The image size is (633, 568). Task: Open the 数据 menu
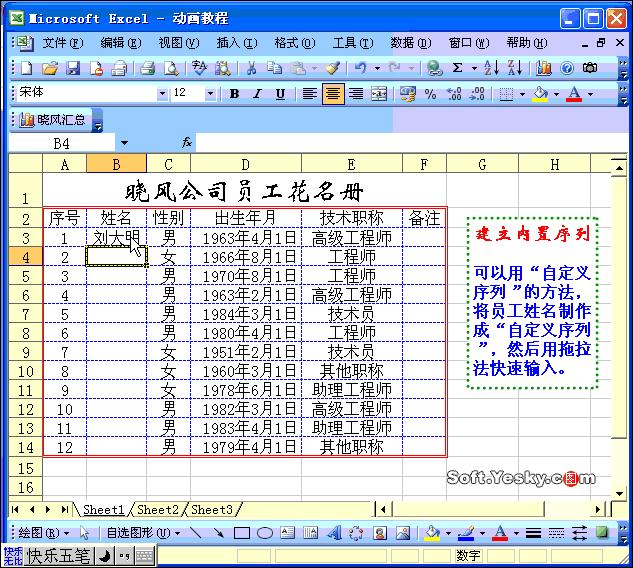(411, 43)
